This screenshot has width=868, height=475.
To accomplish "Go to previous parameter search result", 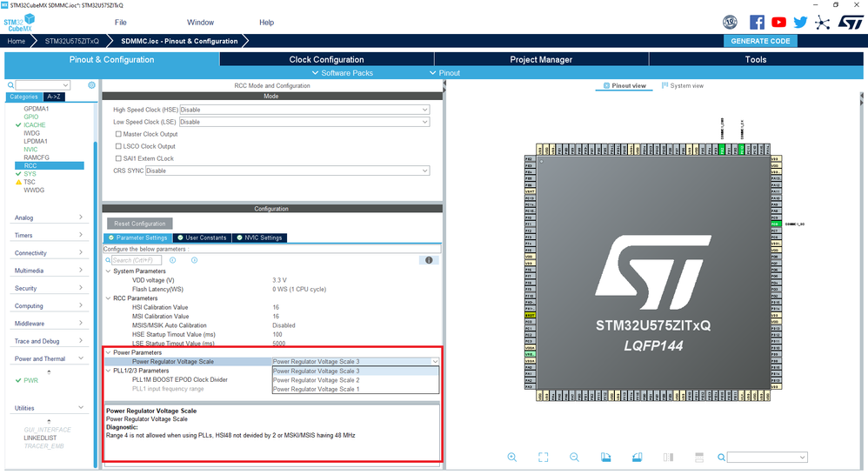I will coord(173,260).
